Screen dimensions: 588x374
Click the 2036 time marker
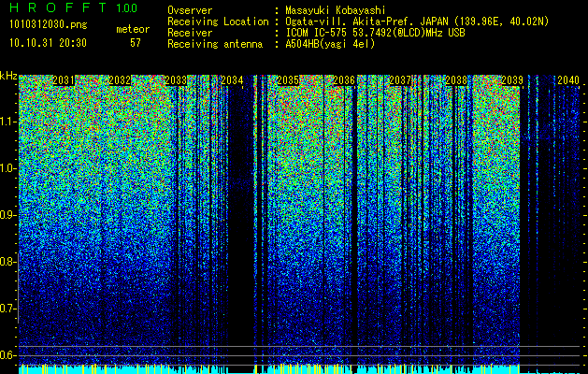(x=344, y=80)
